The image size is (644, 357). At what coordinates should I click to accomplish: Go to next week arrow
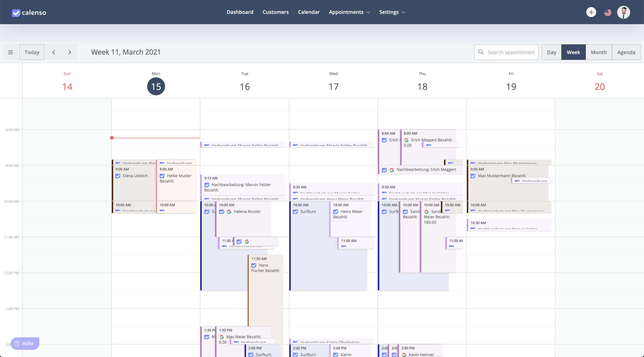tap(70, 52)
